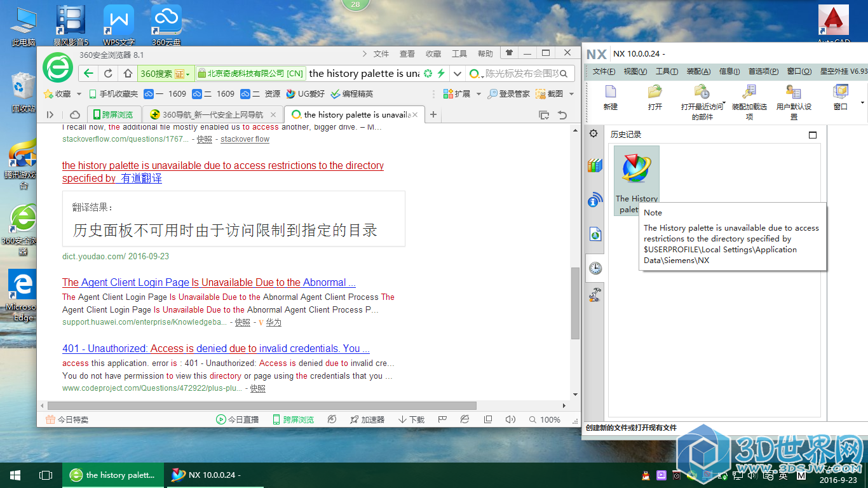Open 文件(F) menu in NX

(604, 71)
